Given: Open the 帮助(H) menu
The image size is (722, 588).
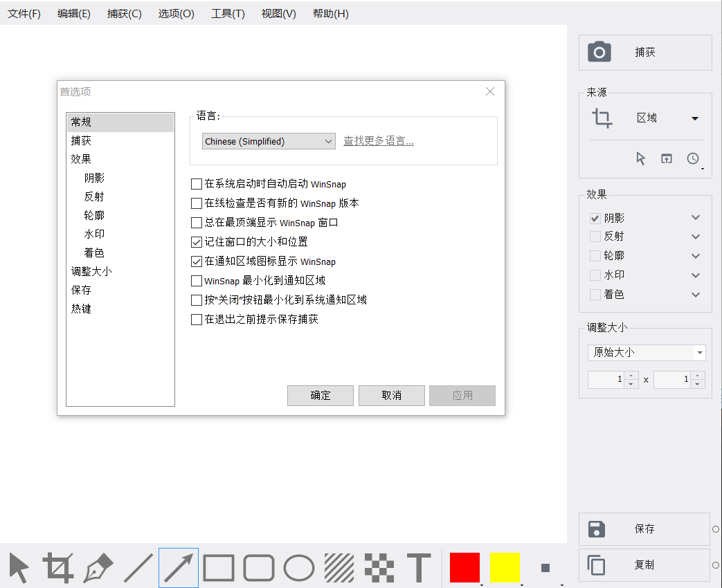Looking at the screenshot, I should point(331,14).
